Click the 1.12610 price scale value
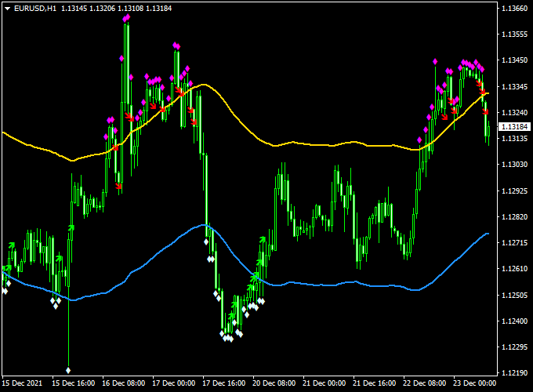The height and width of the screenshot is (392, 533). [x=515, y=269]
